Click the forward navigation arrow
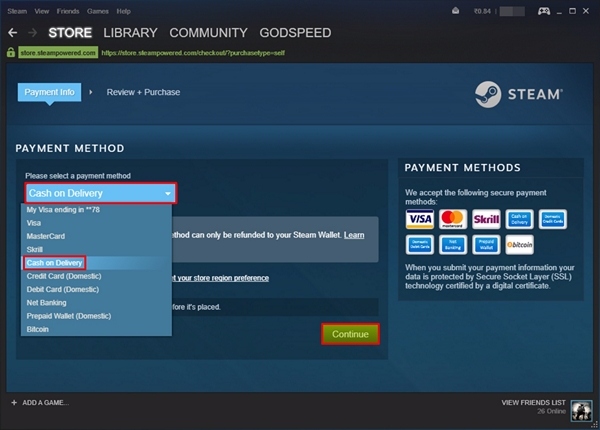The width and height of the screenshot is (600, 430). coord(32,33)
